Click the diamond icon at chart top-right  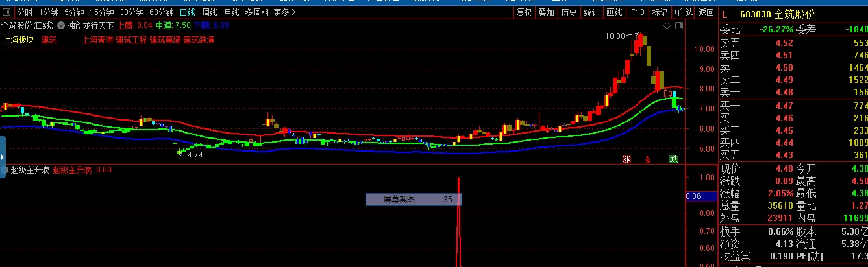pyautogui.click(x=667, y=26)
